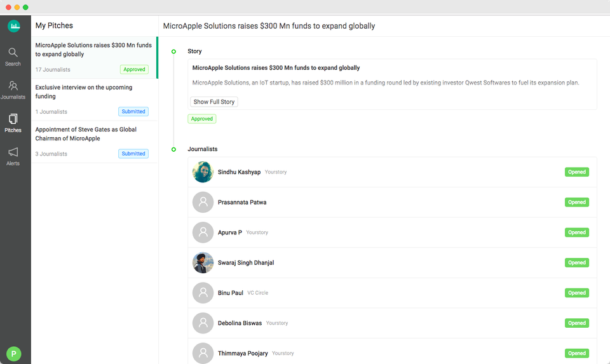Click journalist name Thimmaya Poojary

[243, 353]
